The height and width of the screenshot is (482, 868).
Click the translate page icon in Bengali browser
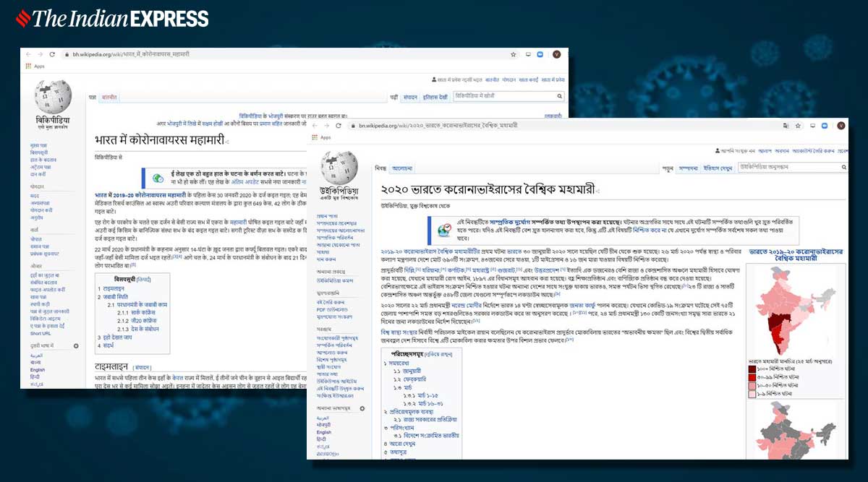point(785,126)
